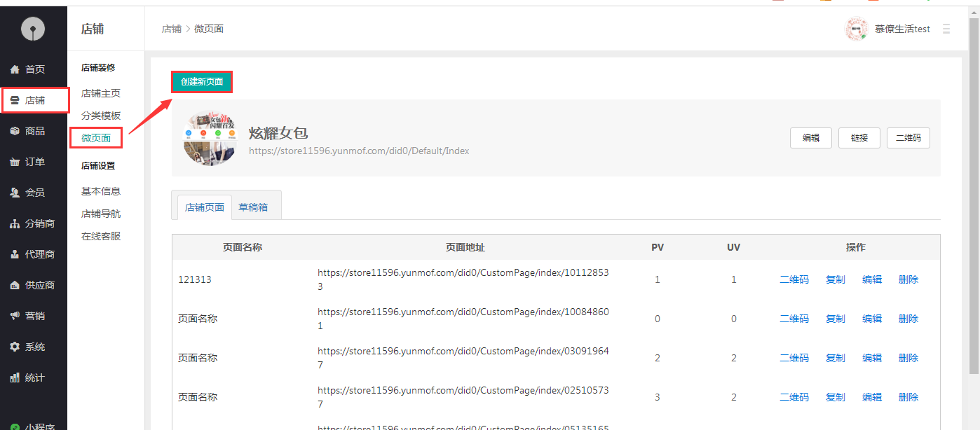Screen dimensions: 980x430
Task: Click the 订单 basket icon
Action: [x=15, y=162]
